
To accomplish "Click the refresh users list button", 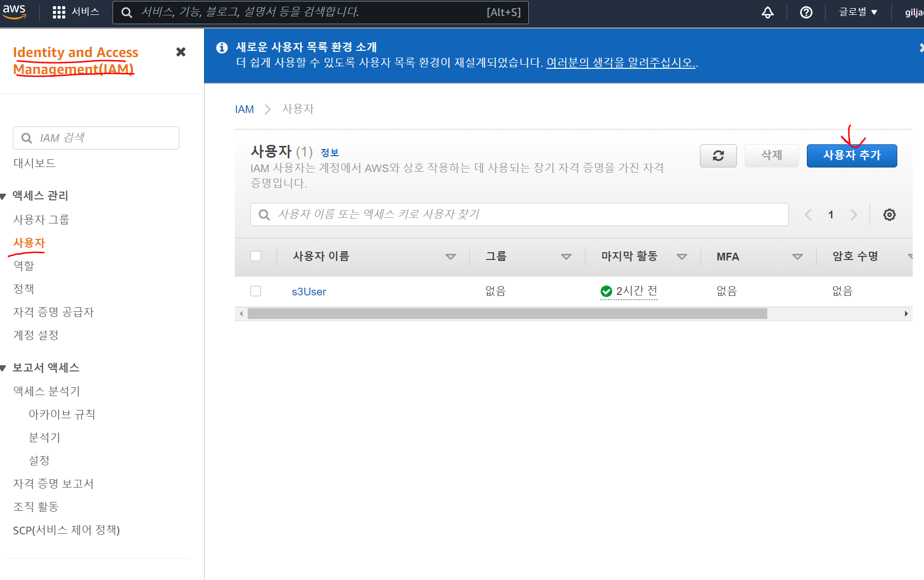I will [718, 156].
